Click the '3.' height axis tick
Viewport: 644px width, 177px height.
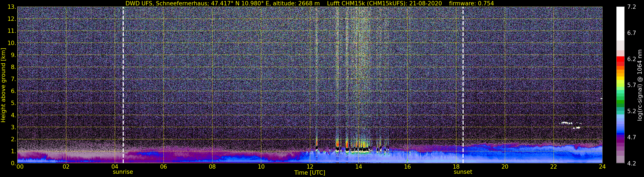pyautogui.click(x=13, y=127)
